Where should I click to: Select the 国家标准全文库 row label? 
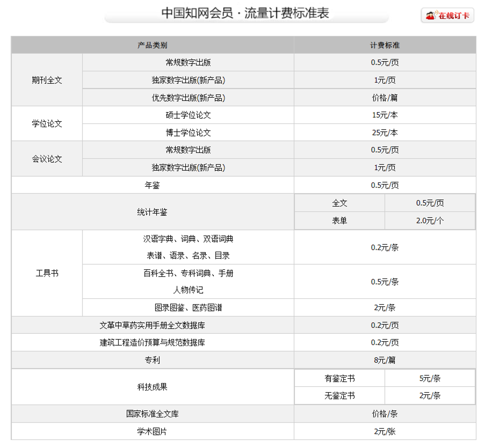point(152,414)
